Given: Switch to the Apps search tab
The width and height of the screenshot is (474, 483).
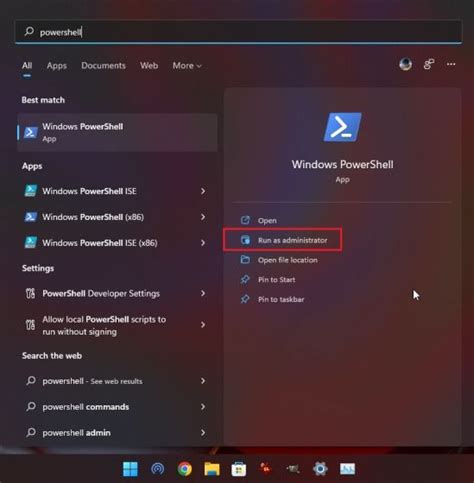Looking at the screenshot, I should point(57,66).
